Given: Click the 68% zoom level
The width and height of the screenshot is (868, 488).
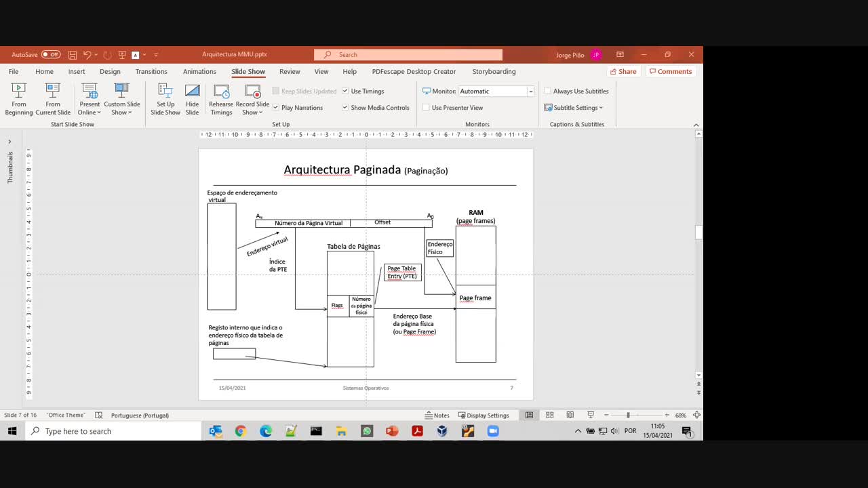Looking at the screenshot, I should (x=681, y=415).
